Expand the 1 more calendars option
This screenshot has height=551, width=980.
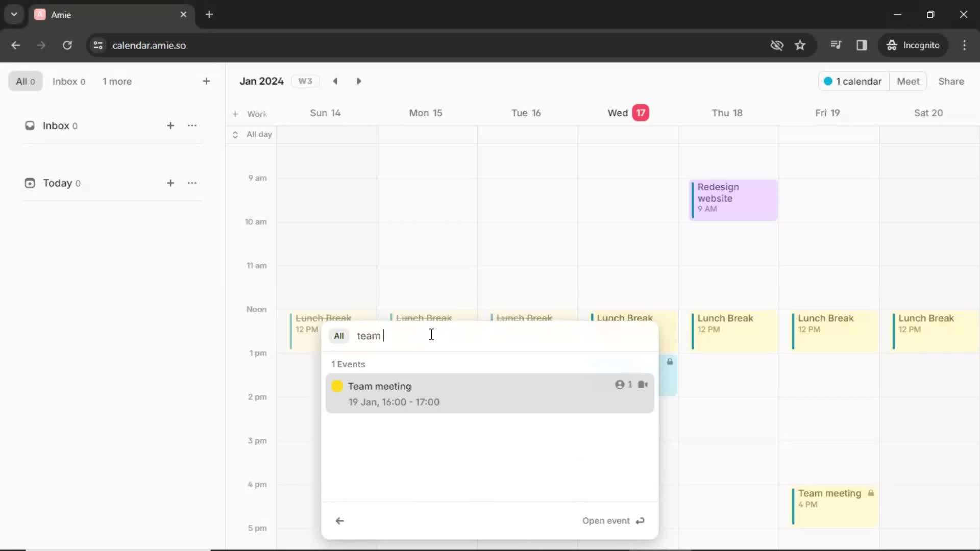[116, 81]
